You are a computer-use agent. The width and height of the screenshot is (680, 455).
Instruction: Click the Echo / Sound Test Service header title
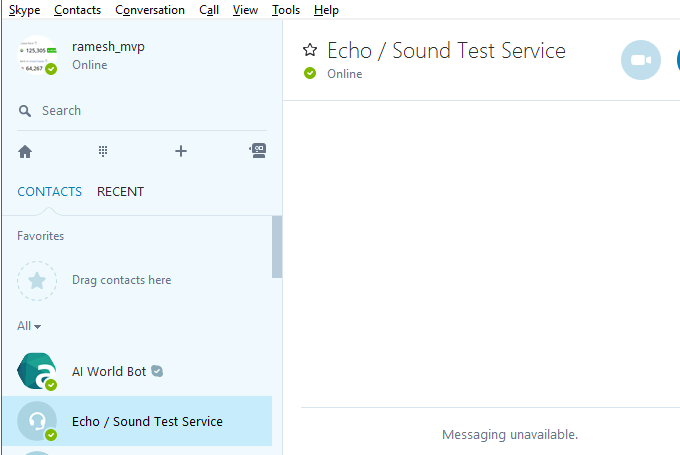(x=447, y=50)
